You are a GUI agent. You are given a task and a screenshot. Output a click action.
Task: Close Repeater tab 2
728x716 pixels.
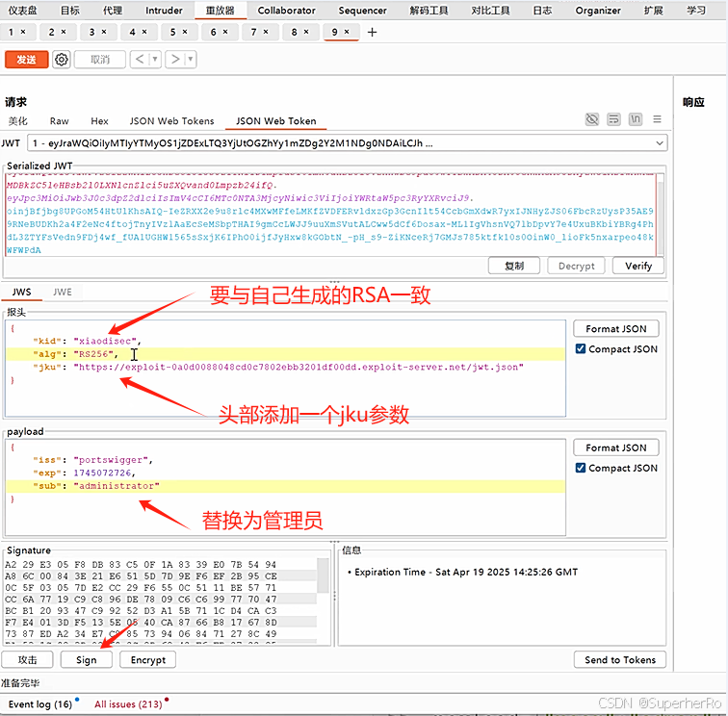click(64, 32)
